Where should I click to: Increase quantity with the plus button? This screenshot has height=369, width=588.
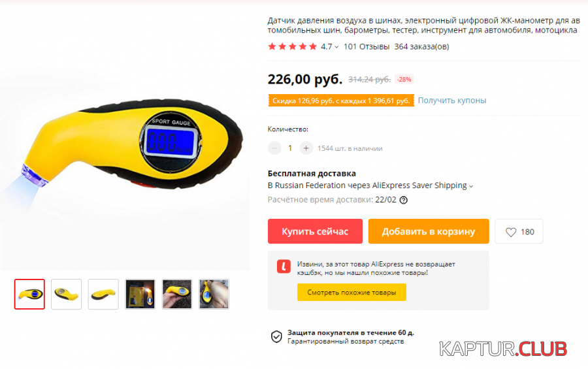(x=306, y=148)
